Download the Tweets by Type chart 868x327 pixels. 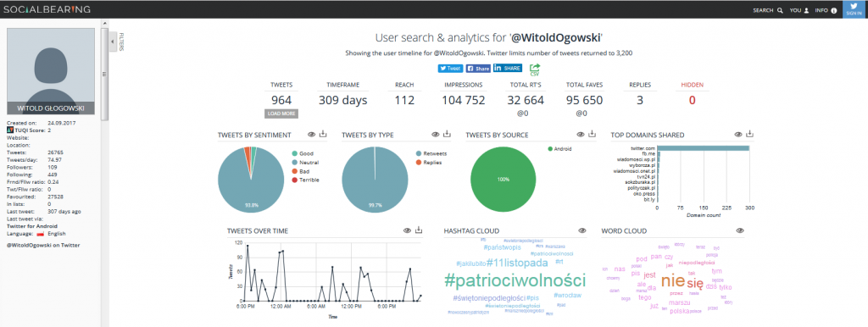click(x=448, y=134)
